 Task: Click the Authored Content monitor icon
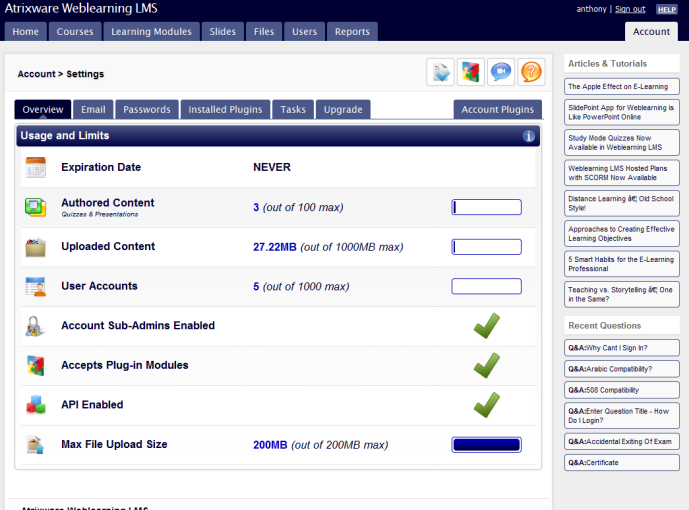point(36,207)
